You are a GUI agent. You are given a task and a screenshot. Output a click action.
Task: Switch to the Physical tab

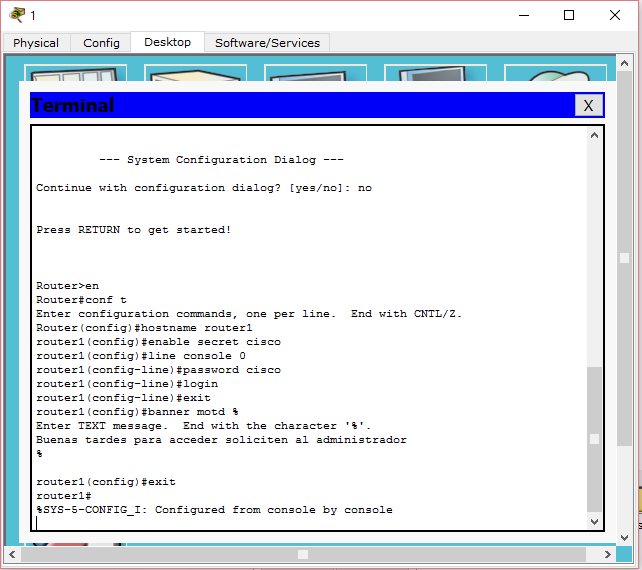[x=36, y=43]
